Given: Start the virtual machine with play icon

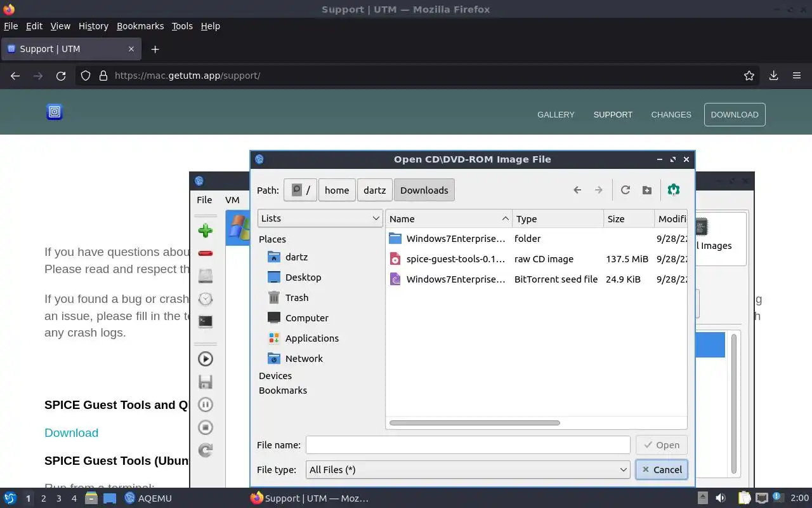Looking at the screenshot, I should [205, 359].
